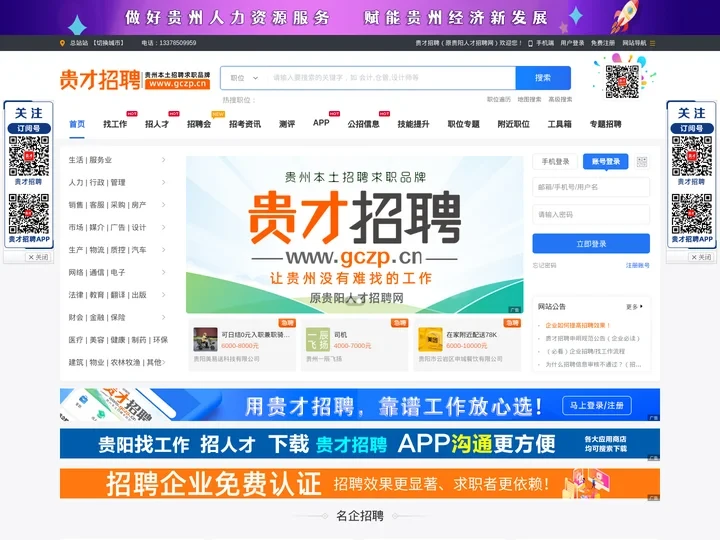Image resolution: width=720 pixels, height=540 pixels.
Task: Click right sidebar 贵才招聘APP QR code
Action: pos(692,214)
